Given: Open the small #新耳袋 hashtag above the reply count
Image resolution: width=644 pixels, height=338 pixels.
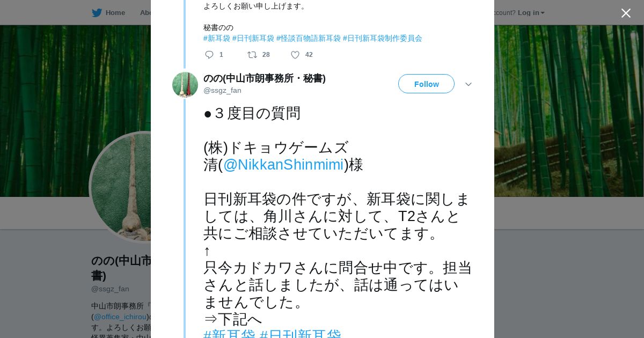Looking at the screenshot, I should [x=217, y=38].
